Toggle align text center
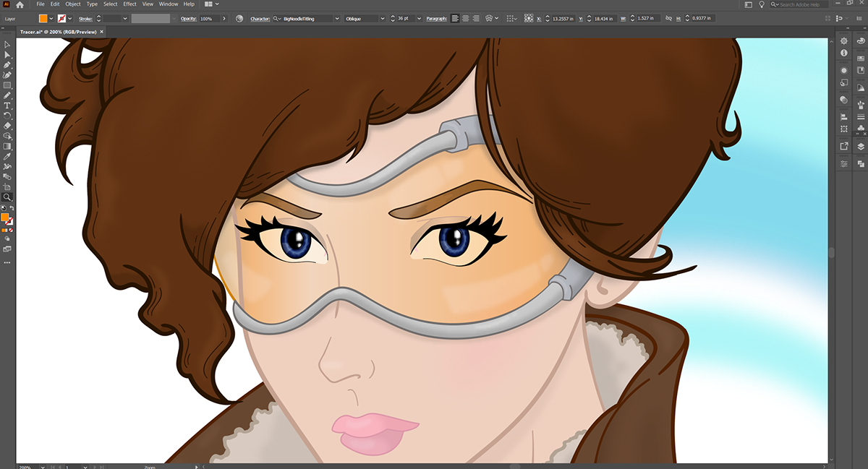868x469 pixels. [465, 18]
